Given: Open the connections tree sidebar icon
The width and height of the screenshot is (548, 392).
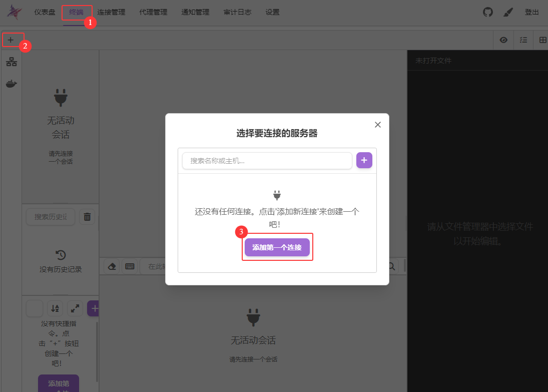Looking at the screenshot, I should pyautogui.click(x=11, y=62).
